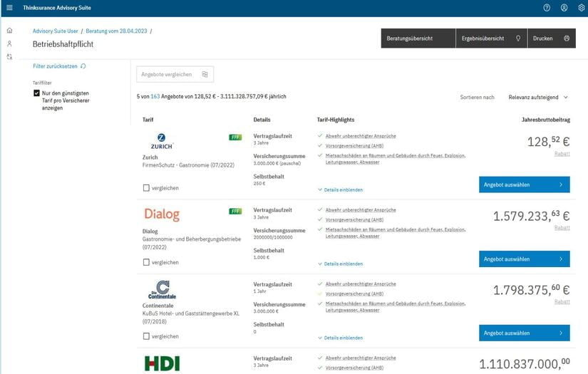
Task: Switch to Ergebnisübersicht tab
Action: [x=491, y=38]
